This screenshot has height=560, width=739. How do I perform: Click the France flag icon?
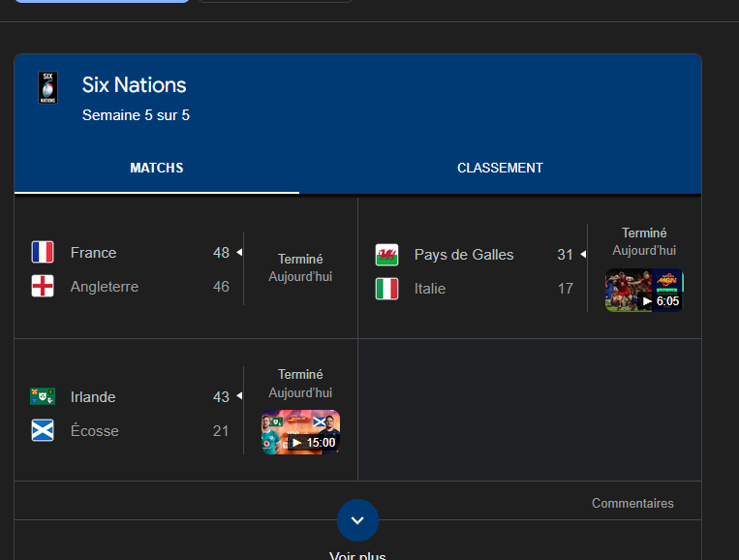click(43, 253)
